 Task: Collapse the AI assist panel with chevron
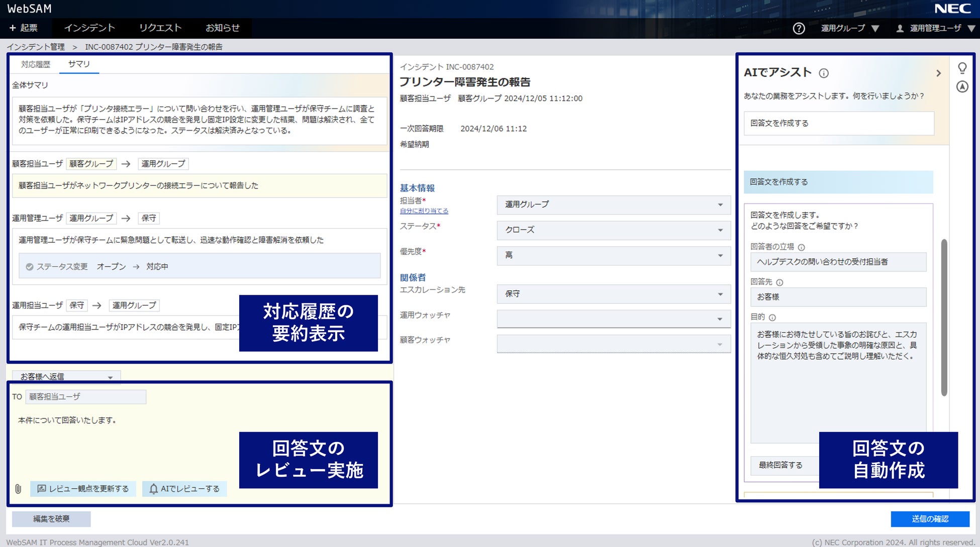pos(938,73)
